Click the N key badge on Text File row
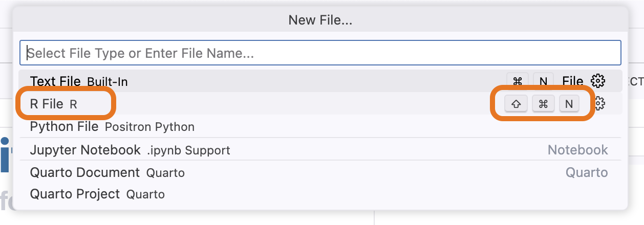Viewport: 644px width, 225px height. (543, 81)
